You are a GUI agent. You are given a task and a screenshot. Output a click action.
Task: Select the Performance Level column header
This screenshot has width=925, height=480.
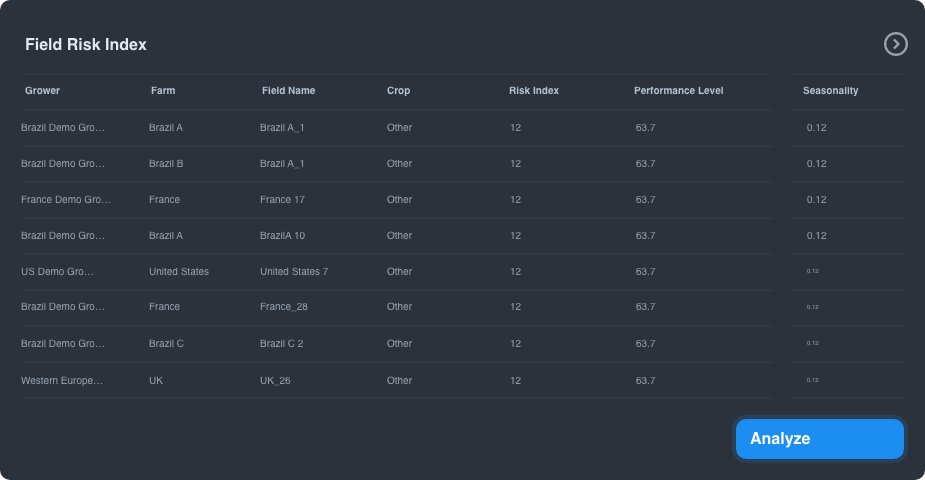pyautogui.click(x=678, y=91)
